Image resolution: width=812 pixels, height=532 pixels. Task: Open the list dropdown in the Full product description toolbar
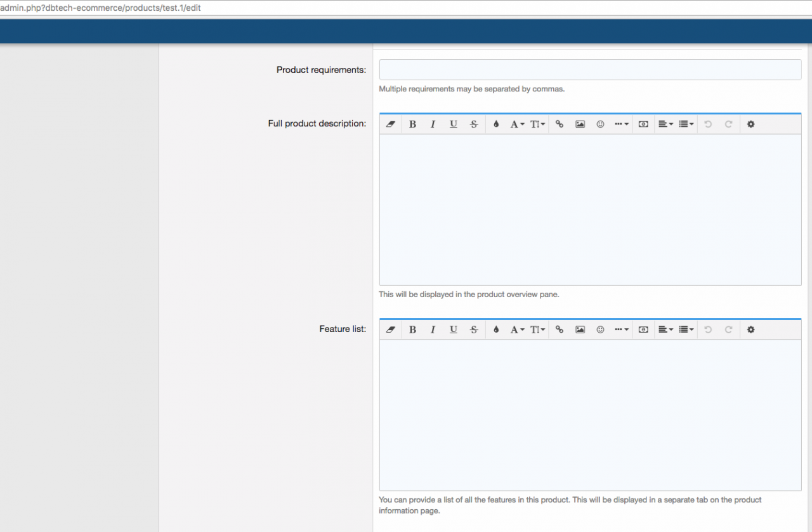(x=686, y=124)
